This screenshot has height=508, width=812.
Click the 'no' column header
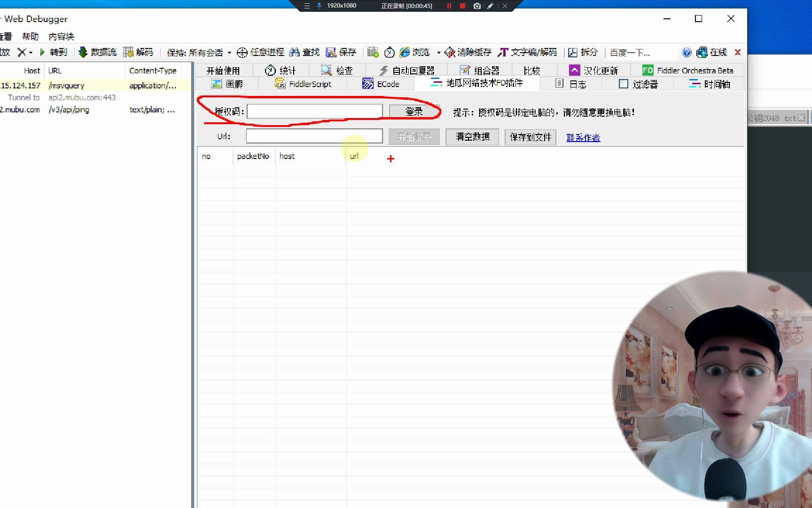click(215, 156)
